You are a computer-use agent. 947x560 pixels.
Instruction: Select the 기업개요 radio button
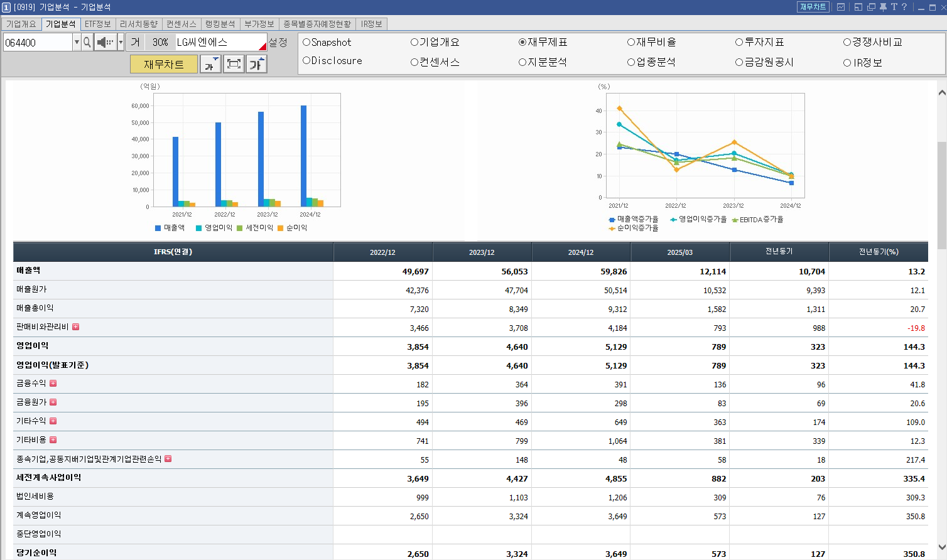coord(414,42)
